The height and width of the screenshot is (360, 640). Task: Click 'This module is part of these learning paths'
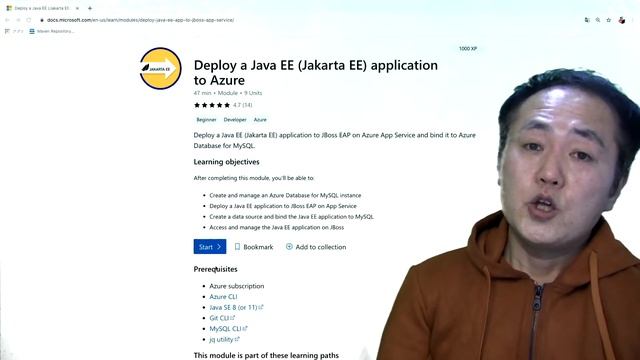[266, 356]
